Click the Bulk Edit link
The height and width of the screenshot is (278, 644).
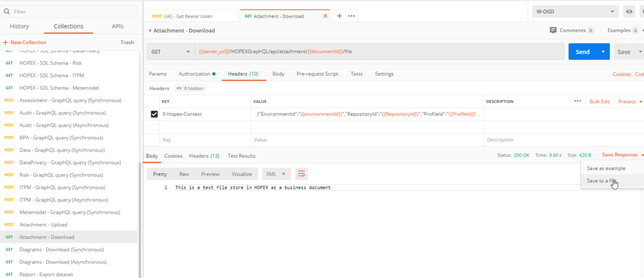pyautogui.click(x=599, y=102)
